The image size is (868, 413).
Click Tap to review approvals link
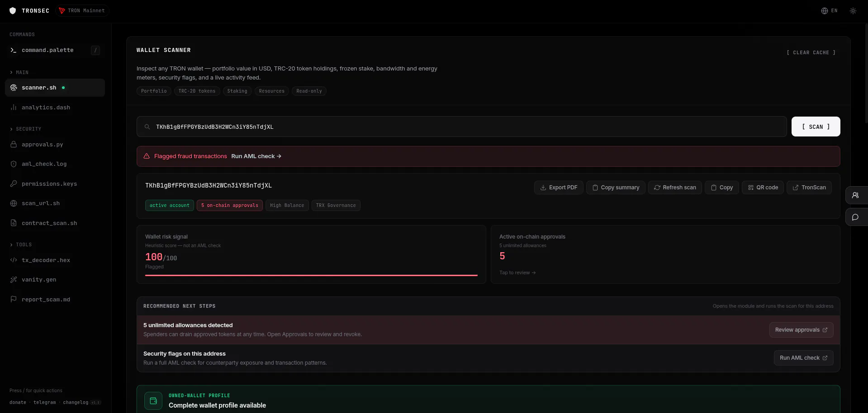point(517,273)
